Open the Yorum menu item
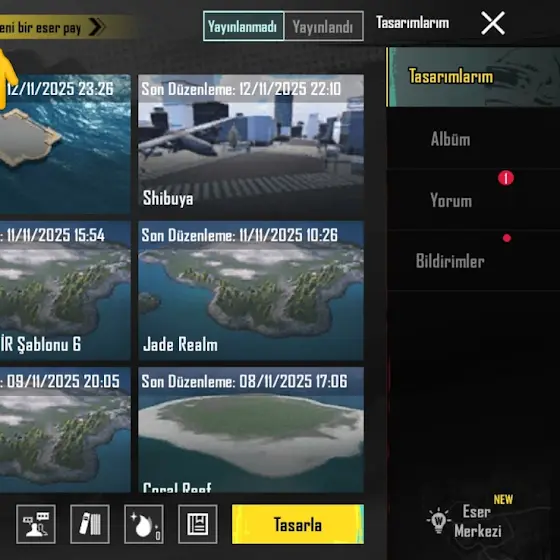560x560 pixels. click(474, 200)
